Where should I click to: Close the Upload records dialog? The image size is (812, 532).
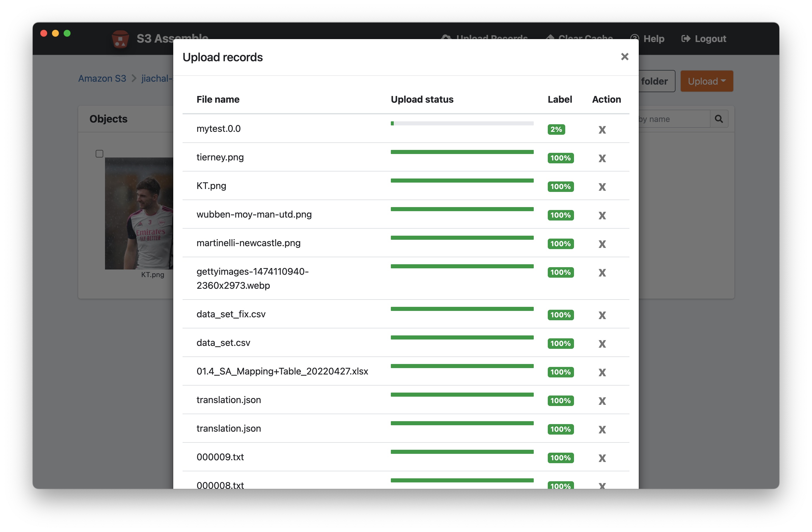click(624, 57)
